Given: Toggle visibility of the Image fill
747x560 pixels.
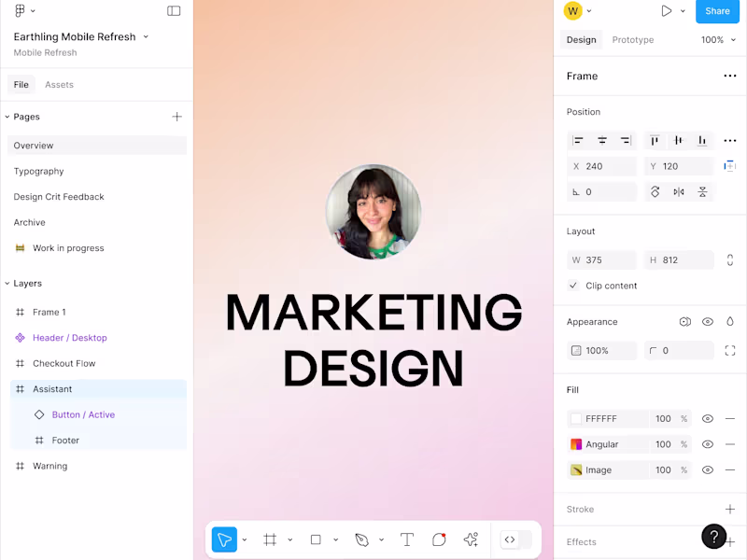Looking at the screenshot, I should (708, 470).
